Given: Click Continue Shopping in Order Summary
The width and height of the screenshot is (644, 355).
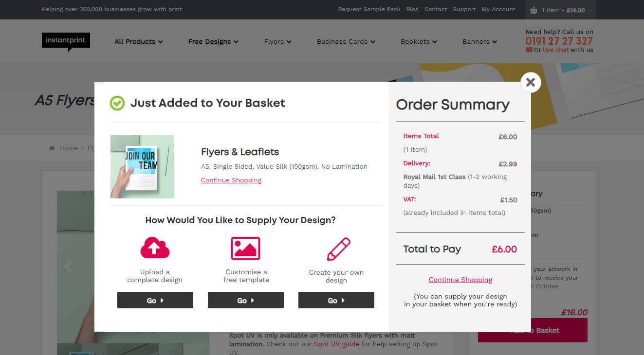Looking at the screenshot, I should coord(460,280).
